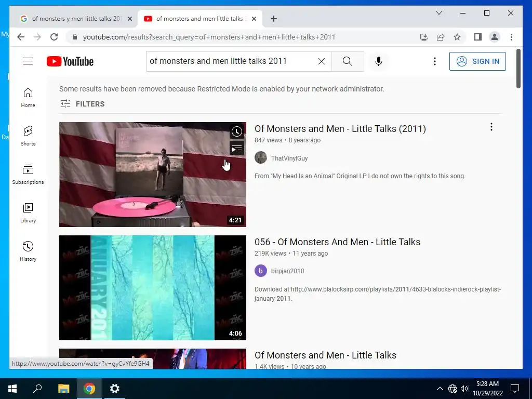Screen dimensions: 532x399
Task: Click the SIGN IN button
Action: pos(477,61)
